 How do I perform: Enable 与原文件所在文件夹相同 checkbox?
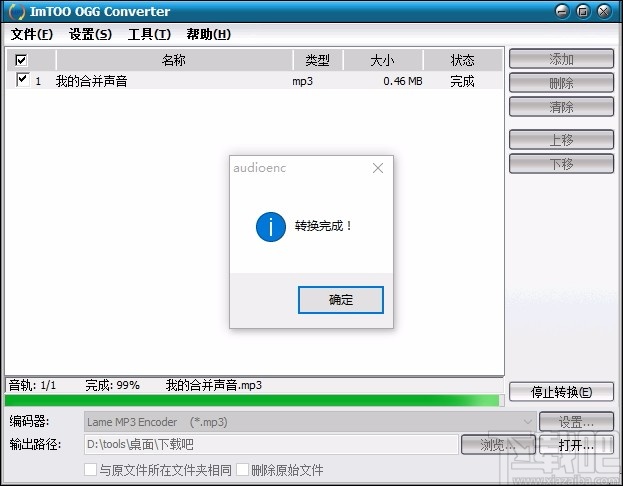[90, 470]
